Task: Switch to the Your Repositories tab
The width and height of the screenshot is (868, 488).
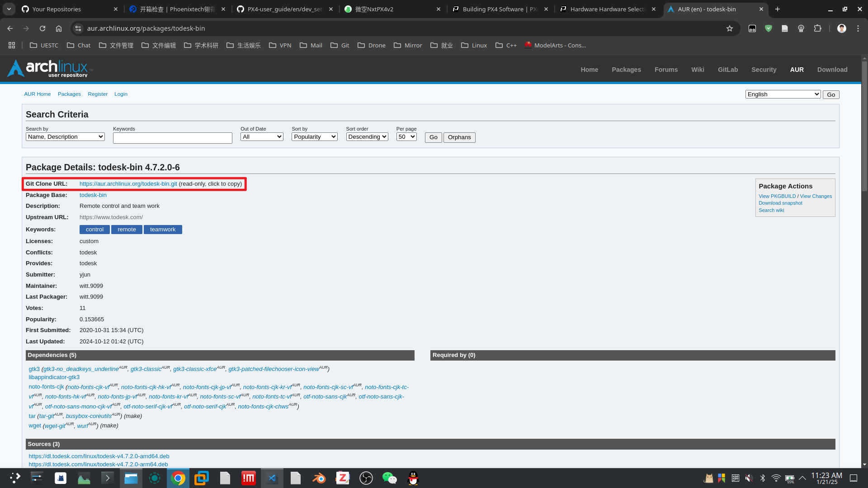Action: pos(69,9)
